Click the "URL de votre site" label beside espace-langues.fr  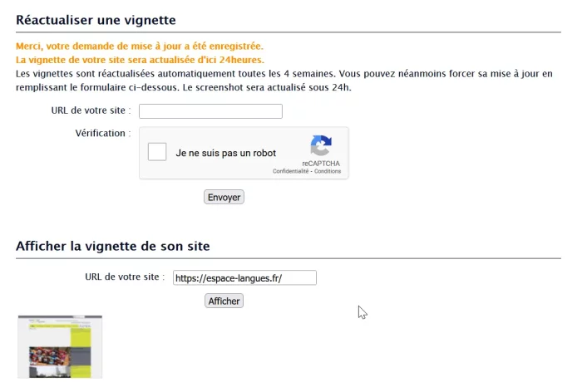tap(125, 277)
